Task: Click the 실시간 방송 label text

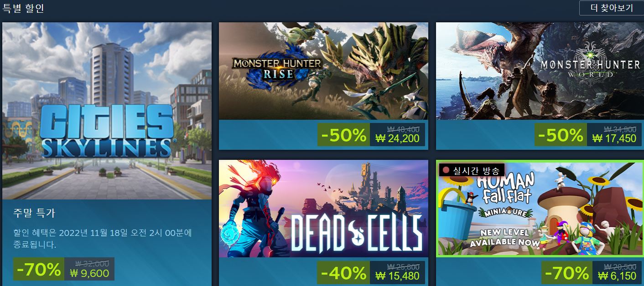Action: pyautogui.click(x=476, y=170)
